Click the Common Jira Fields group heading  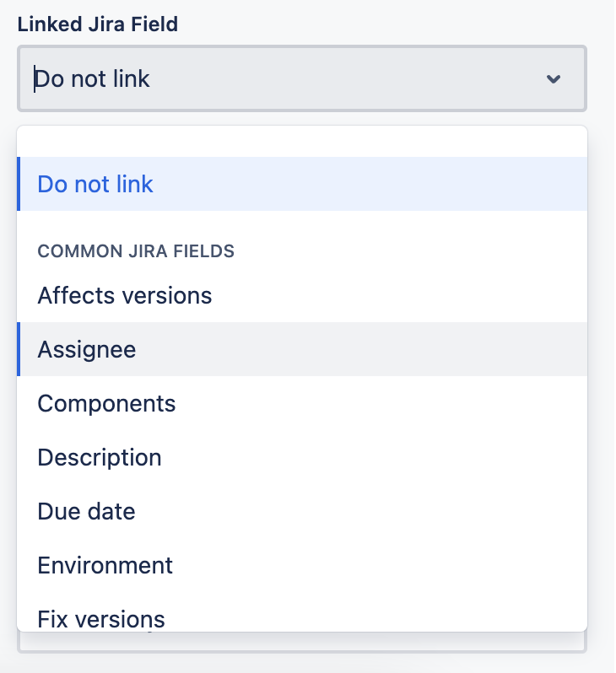pos(136,251)
